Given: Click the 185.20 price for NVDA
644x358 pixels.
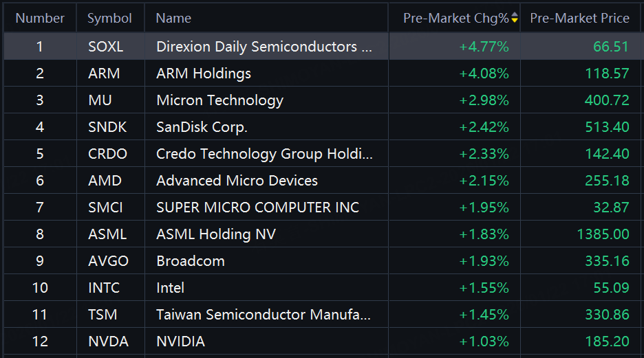Looking at the screenshot, I should tap(609, 342).
